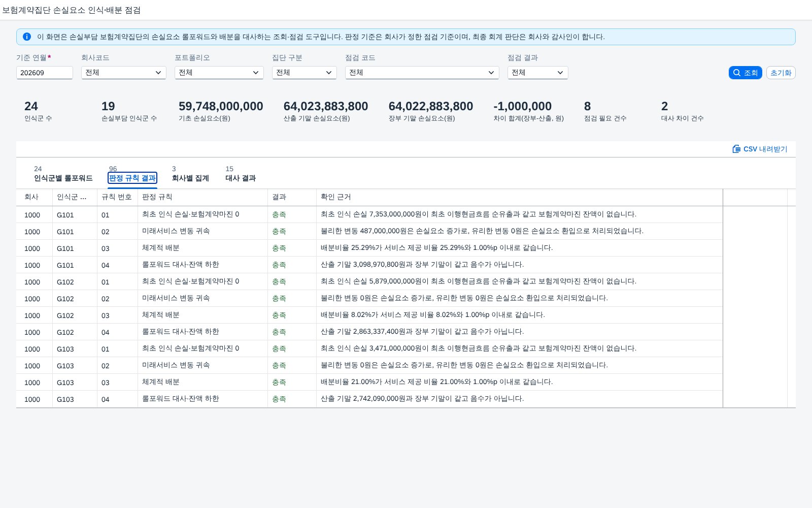This screenshot has height=508, width=812.
Task: Click the 배분비율 21.00% explanation text
Action: 437,382
